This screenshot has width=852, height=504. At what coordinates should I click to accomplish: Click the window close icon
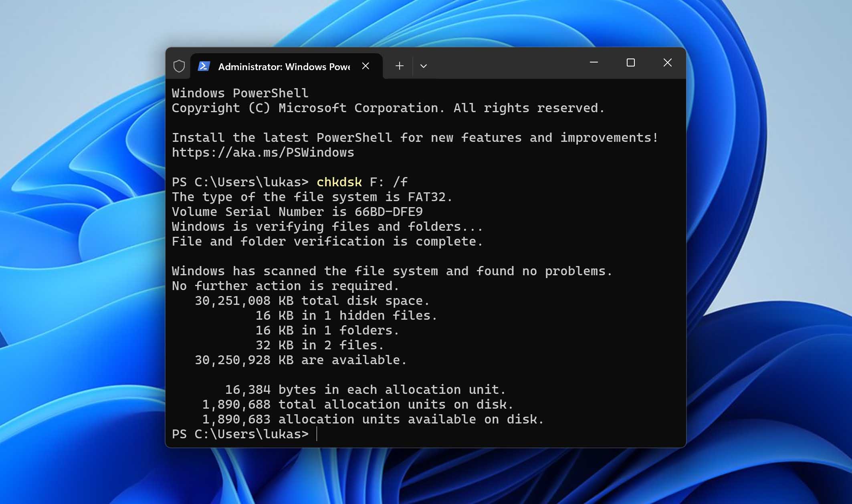[x=667, y=63]
